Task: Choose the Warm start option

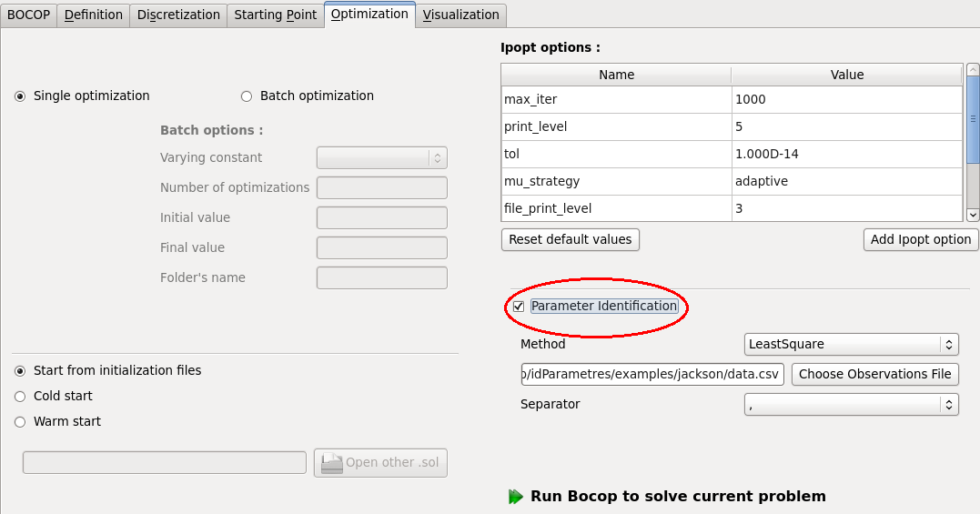Action: click(x=20, y=422)
